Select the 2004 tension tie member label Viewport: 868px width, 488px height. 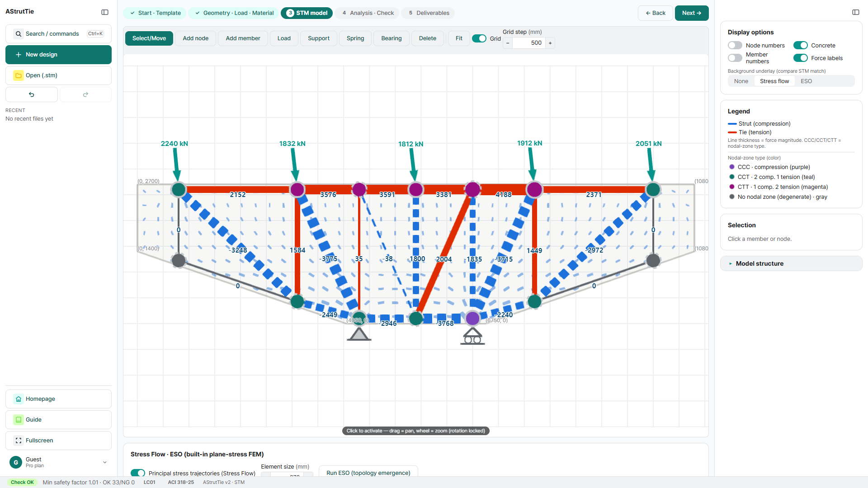click(443, 259)
